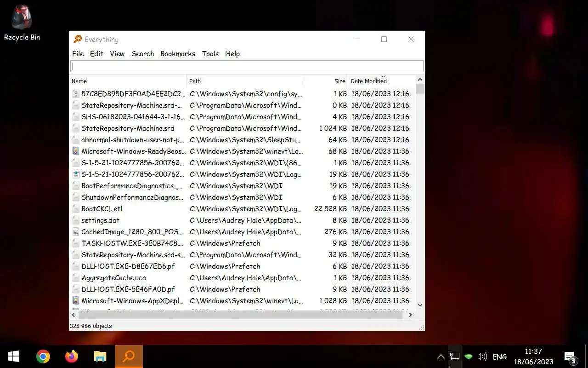Click vertical scrollbar down arrow

pyautogui.click(x=419, y=305)
